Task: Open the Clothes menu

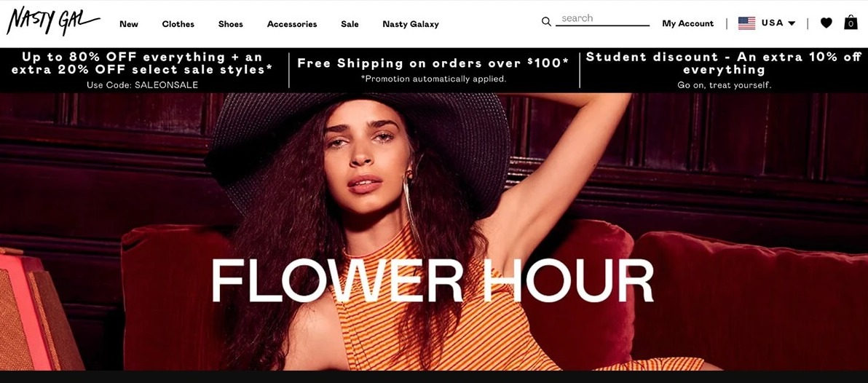Action: (x=178, y=24)
